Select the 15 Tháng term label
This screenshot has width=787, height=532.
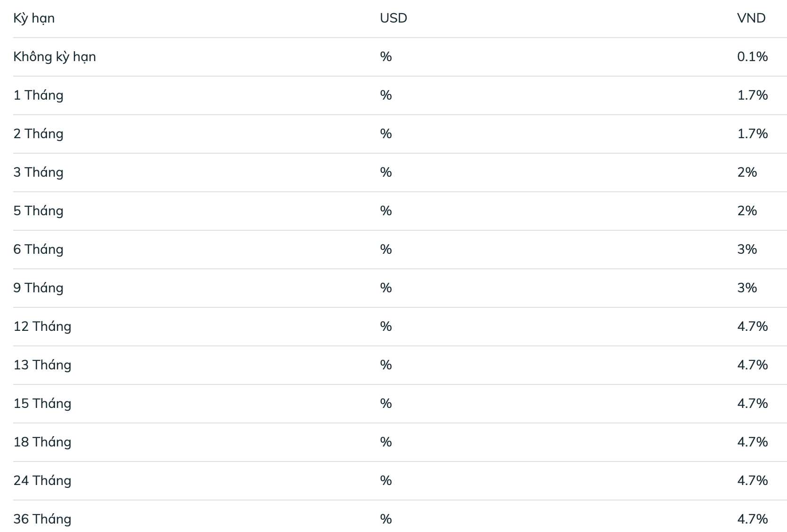tap(42, 404)
